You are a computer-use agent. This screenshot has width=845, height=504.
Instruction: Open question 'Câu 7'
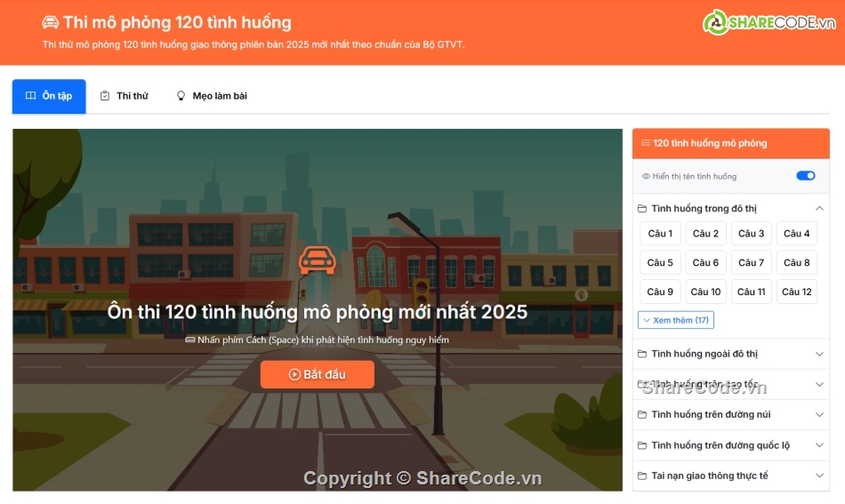pos(752,263)
